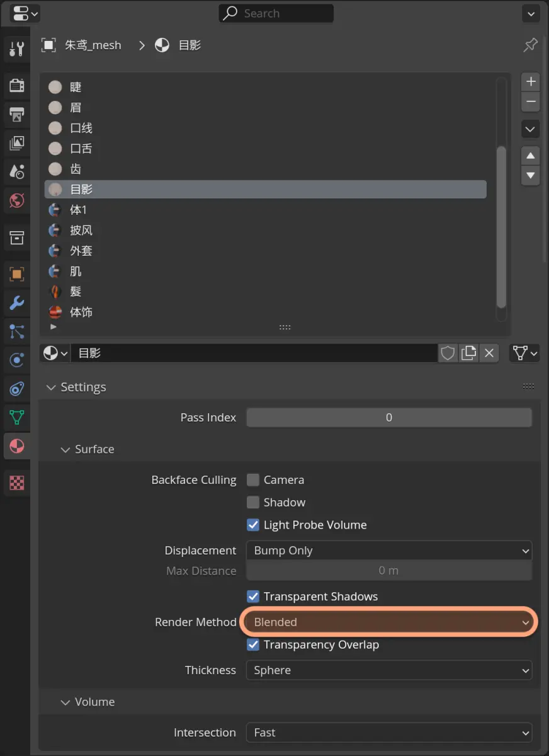Move material slot up with arrow button
The image size is (549, 756).
(531, 156)
